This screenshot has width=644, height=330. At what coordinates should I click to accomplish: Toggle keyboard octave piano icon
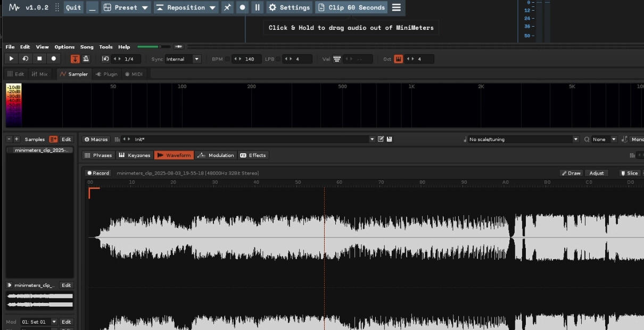coord(399,59)
